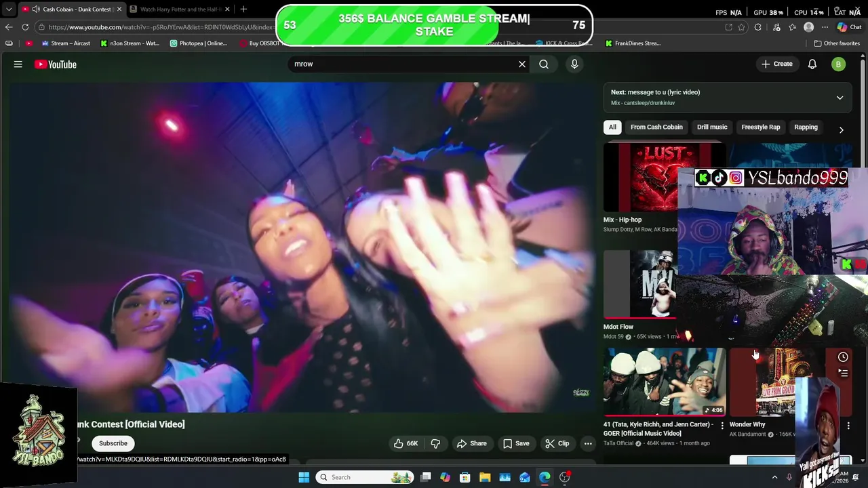The width and height of the screenshot is (868, 488).
Task: Clear the 'mrow' search text
Action: coord(522,64)
